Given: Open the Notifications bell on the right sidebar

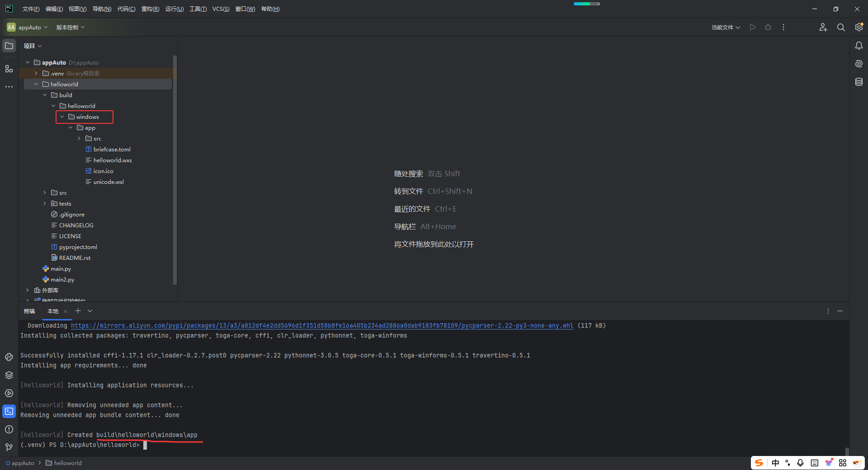Looking at the screenshot, I should (x=859, y=46).
